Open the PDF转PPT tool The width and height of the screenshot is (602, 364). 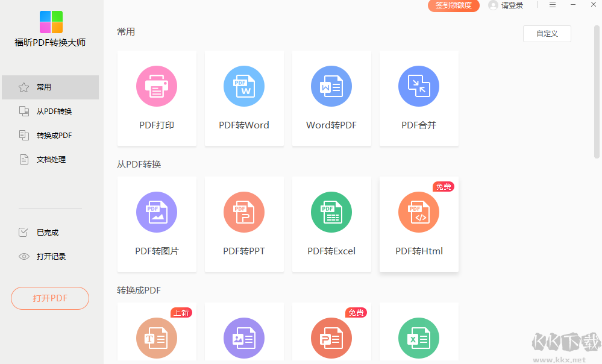[244, 224]
